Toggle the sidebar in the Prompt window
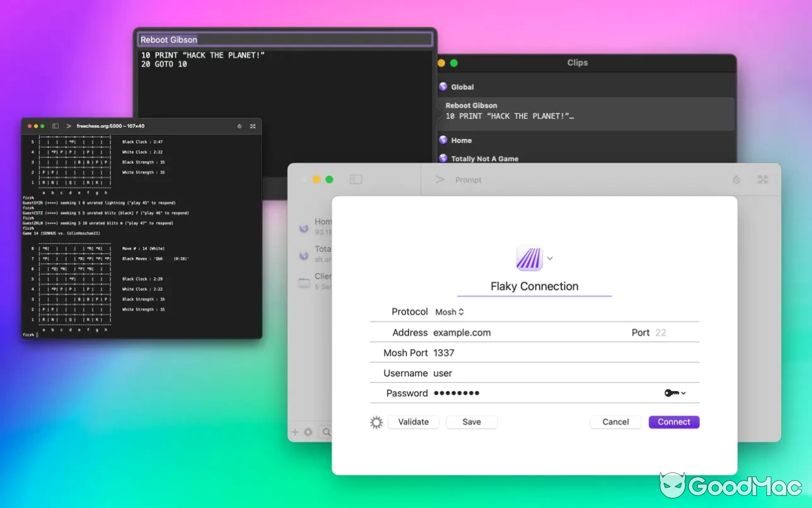The image size is (812, 508). click(357, 180)
